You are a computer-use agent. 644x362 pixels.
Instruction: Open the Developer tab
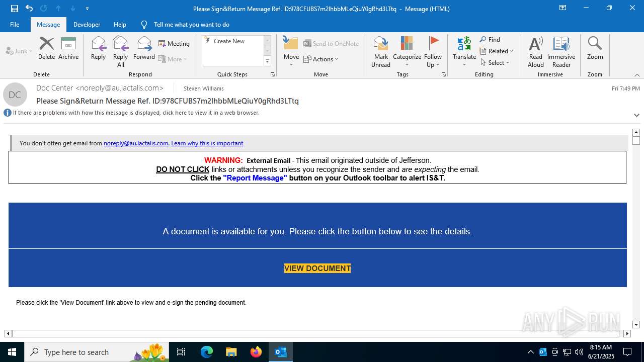click(x=87, y=25)
